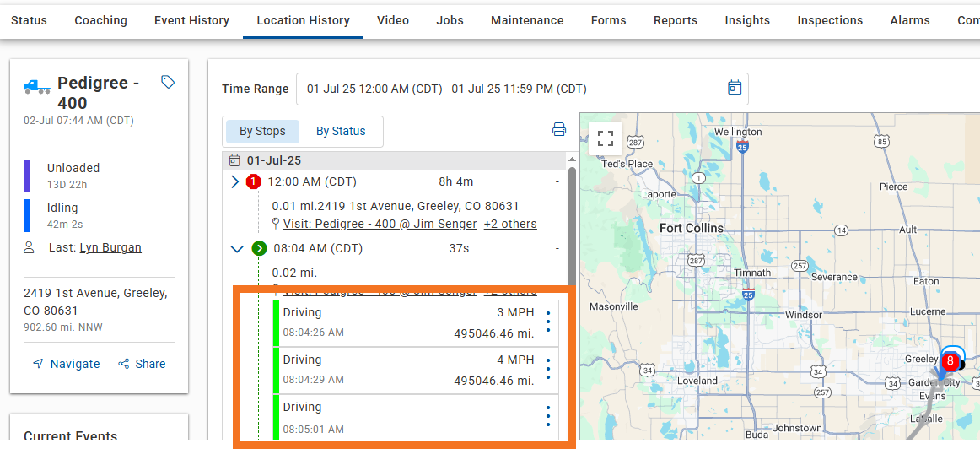Screen dimensions: 980x449
Task: Open the Maintenance tab
Action: pyautogui.click(x=527, y=20)
